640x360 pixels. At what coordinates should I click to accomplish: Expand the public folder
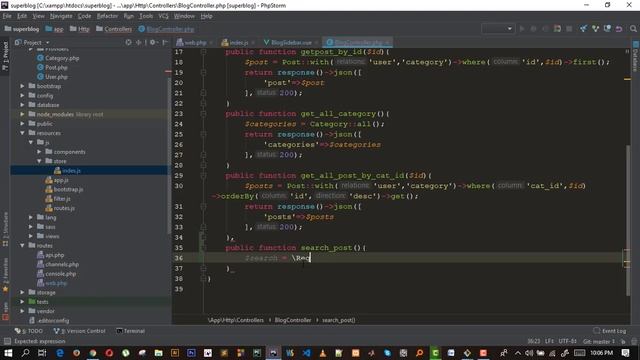click(22, 124)
